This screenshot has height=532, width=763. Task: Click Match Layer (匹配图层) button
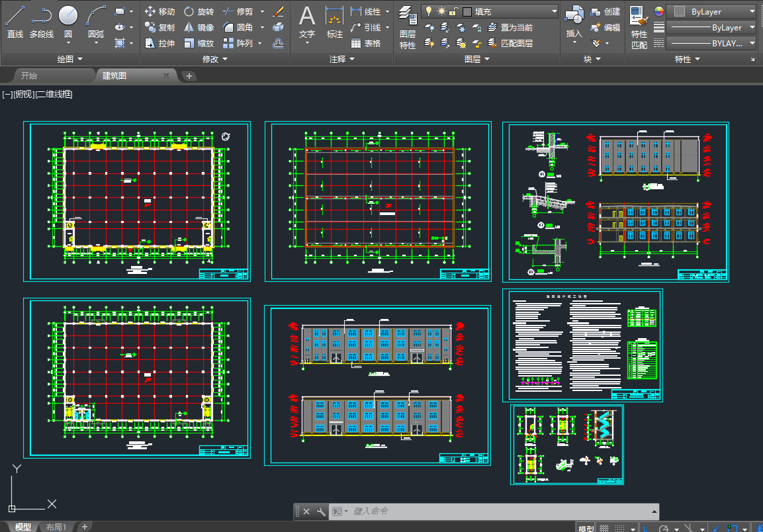click(510, 43)
